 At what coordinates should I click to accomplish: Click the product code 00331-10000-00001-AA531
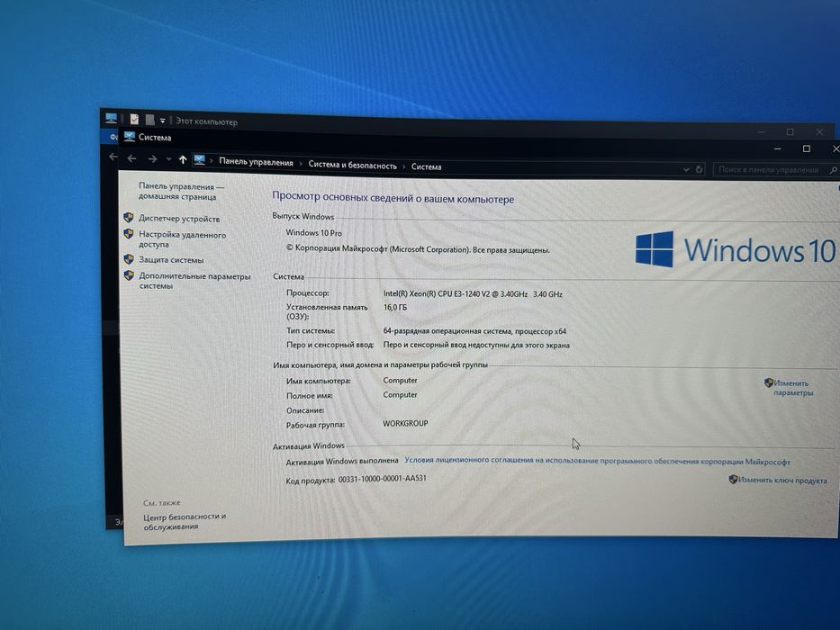click(382, 479)
